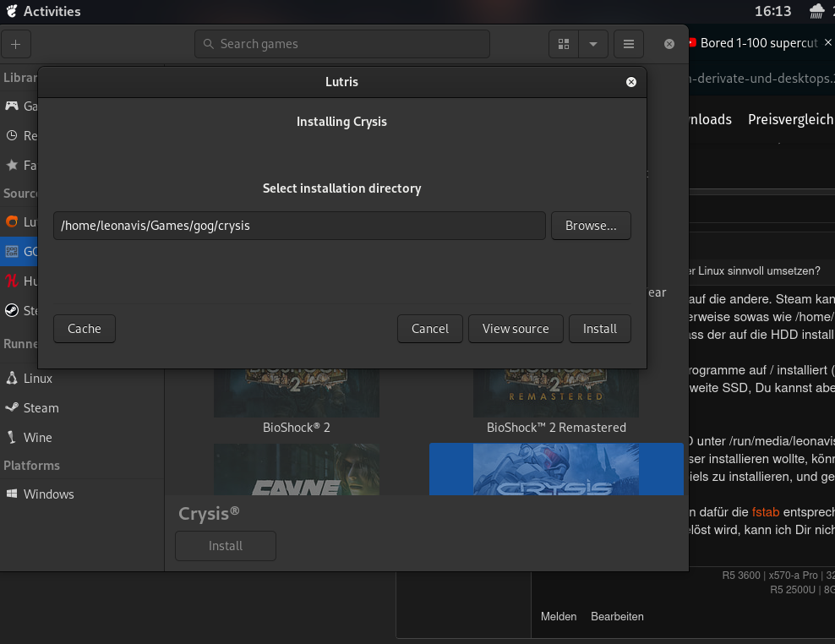
Task: Click the Cache button
Action: (x=85, y=329)
